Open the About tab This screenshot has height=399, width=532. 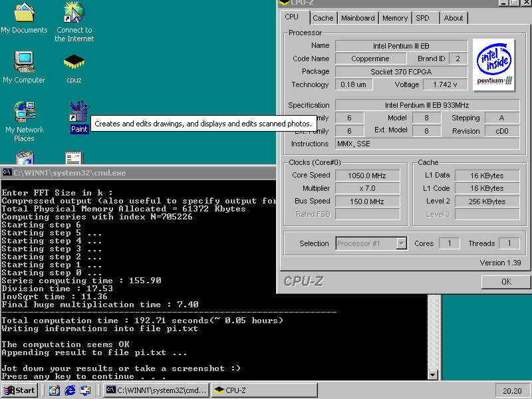[x=454, y=18]
